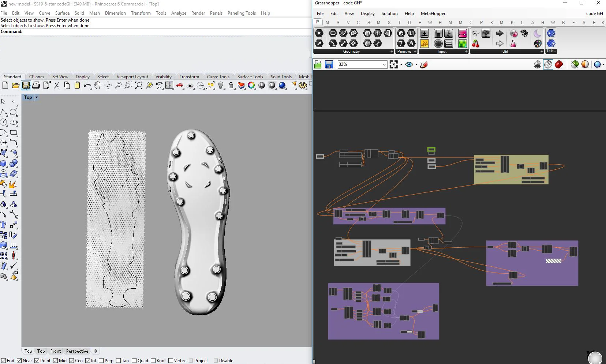Click the red shaded preview icon in Grasshopper
Image resolution: width=606 pixels, height=364 pixels.
tap(559, 65)
